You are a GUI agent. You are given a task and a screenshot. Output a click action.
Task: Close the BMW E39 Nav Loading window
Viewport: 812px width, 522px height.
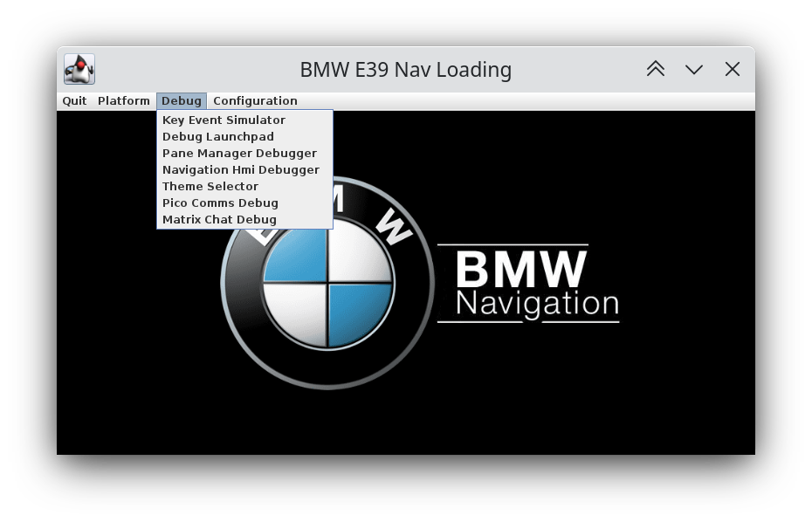pyautogui.click(x=733, y=69)
